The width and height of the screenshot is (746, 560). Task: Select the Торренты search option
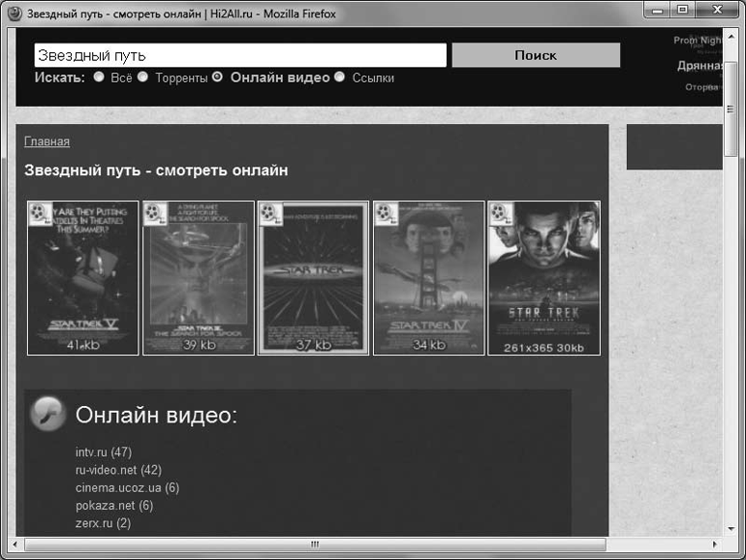pyautogui.click(x=143, y=78)
